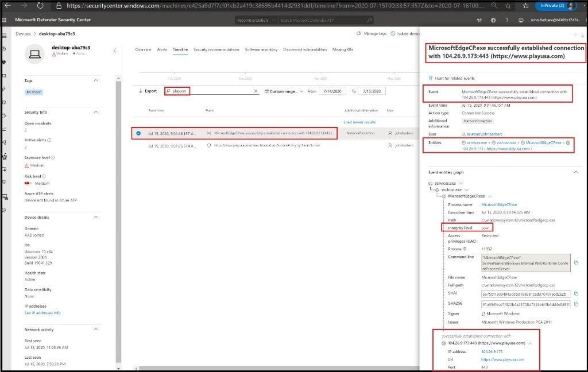
Task: Copy the SHA256 hash value
Action: tap(577, 304)
